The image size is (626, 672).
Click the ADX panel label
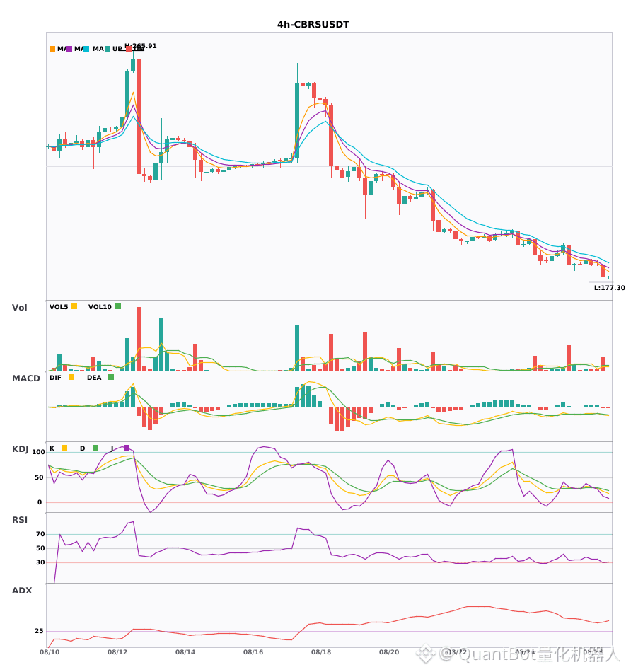coord(22,591)
